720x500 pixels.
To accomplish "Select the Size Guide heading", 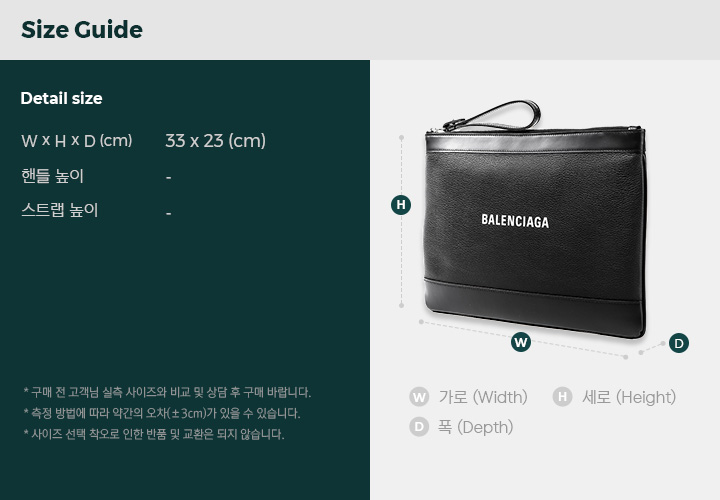I will click(82, 30).
